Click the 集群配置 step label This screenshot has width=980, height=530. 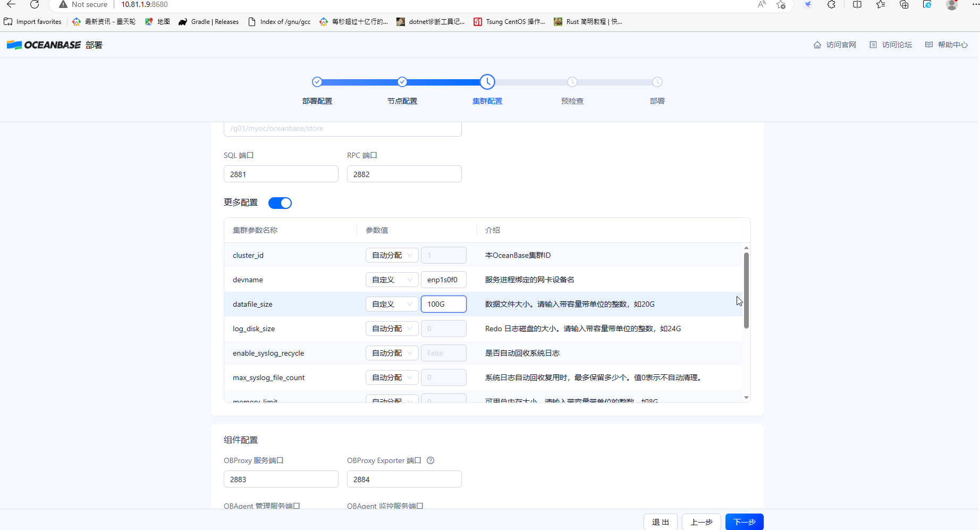pos(487,101)
